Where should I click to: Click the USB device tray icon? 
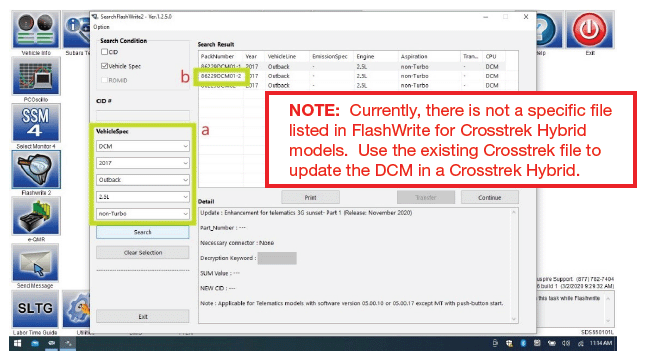click(495, 343)
